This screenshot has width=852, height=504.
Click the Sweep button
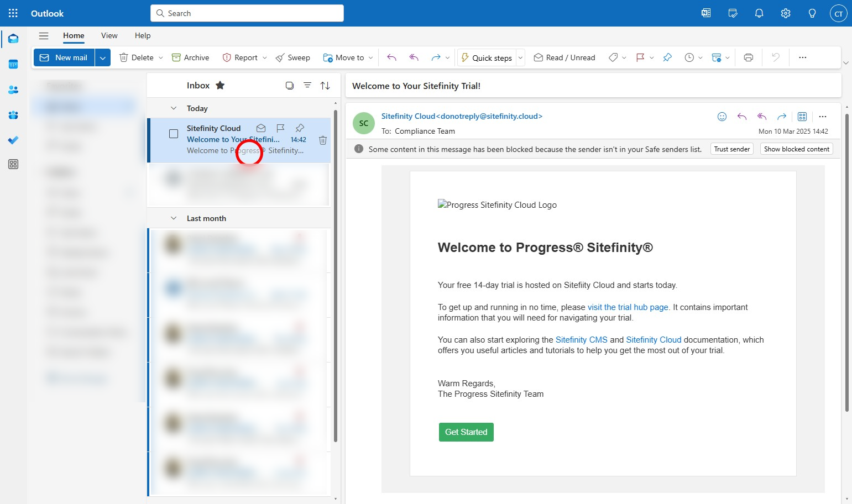(x=292, y=57)
